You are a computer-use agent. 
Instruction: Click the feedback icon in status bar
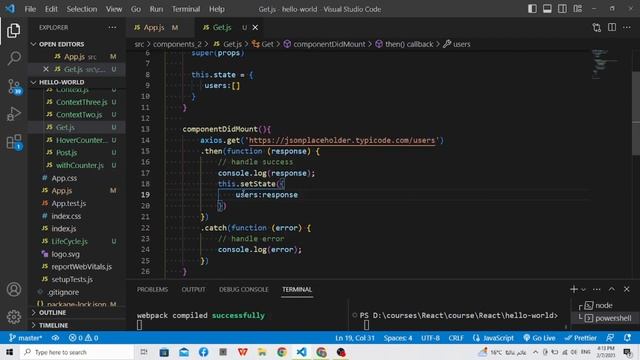pyautogui.click(x=610, y=338)
